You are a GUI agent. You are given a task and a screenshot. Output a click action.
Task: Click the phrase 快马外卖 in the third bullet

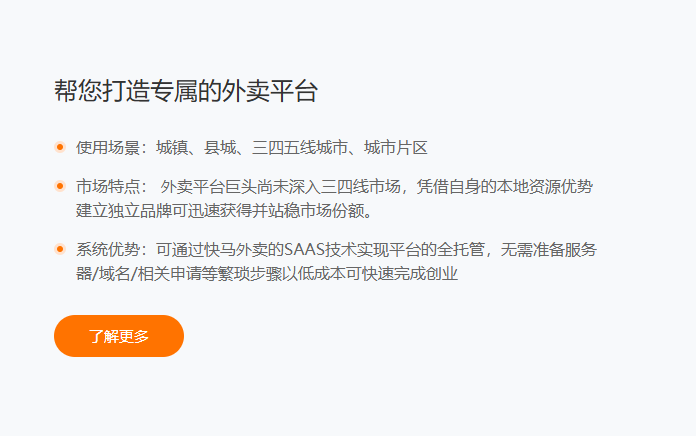(236, 250)
